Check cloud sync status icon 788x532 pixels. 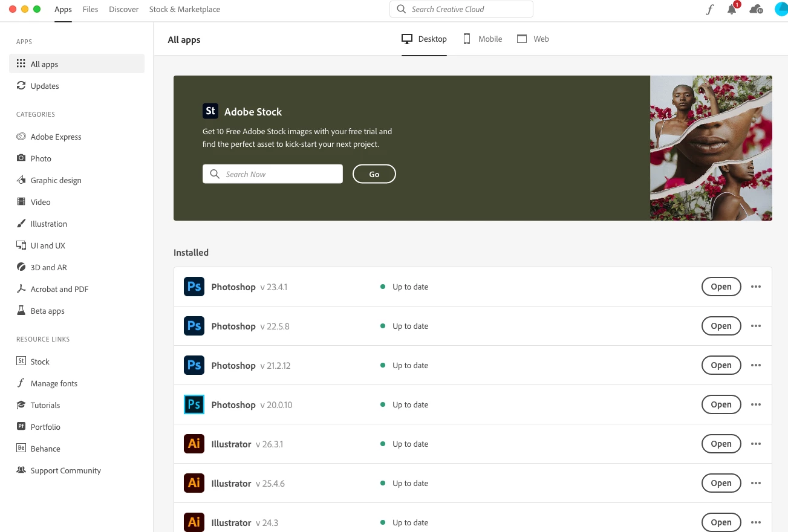(x=756, y=9)
